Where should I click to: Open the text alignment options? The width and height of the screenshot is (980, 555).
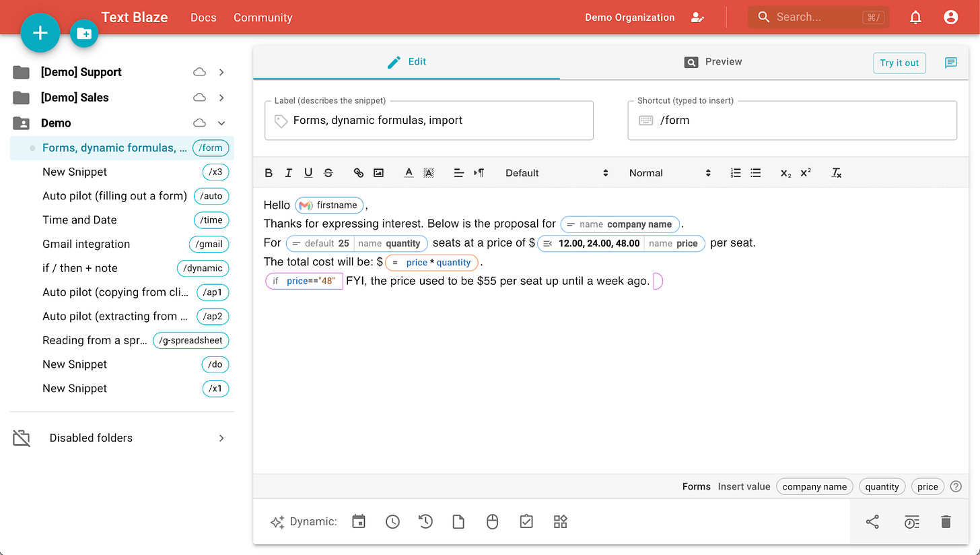point(459,173)
